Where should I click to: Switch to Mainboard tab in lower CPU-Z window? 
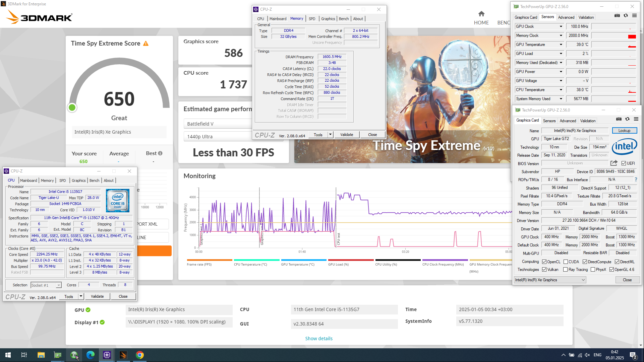tap(28, 180)
